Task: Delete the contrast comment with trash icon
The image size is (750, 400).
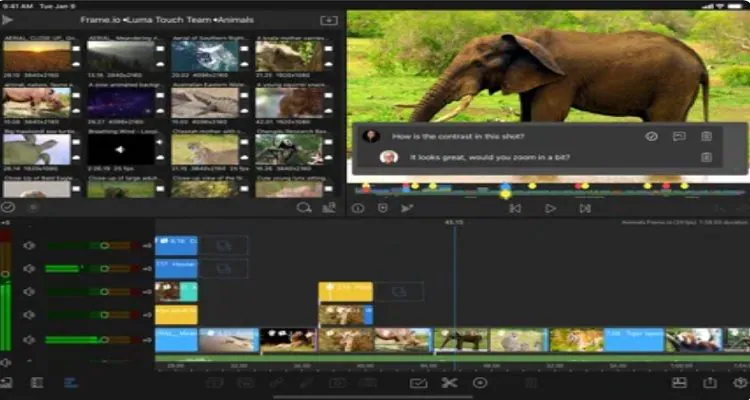Action: pos(706,136)
